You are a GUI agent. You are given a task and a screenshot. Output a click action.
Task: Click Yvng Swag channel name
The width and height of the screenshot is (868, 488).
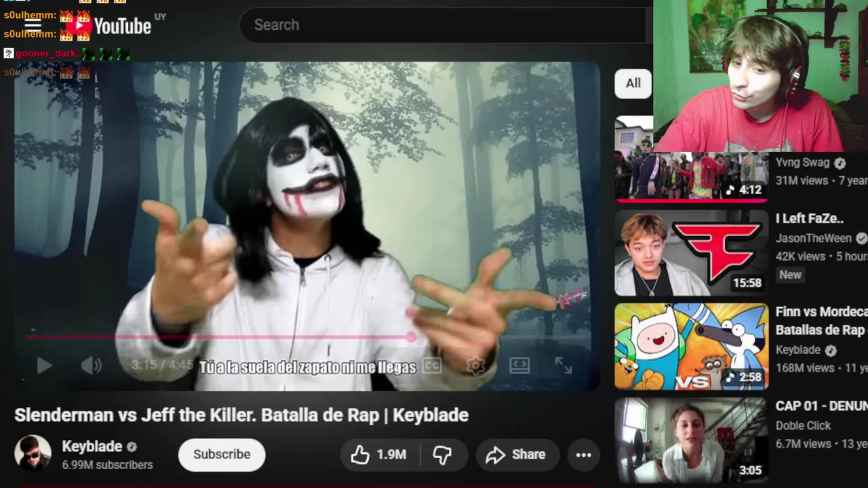pyautogui.click(x=803, y=163)
